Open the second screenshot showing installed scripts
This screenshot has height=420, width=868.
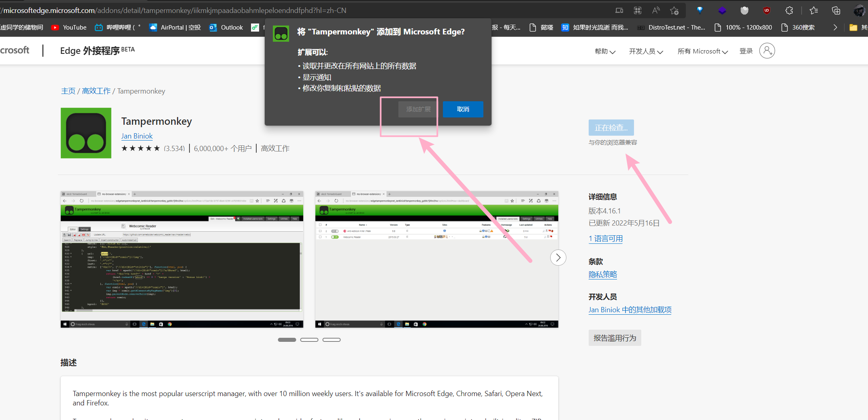436,259
